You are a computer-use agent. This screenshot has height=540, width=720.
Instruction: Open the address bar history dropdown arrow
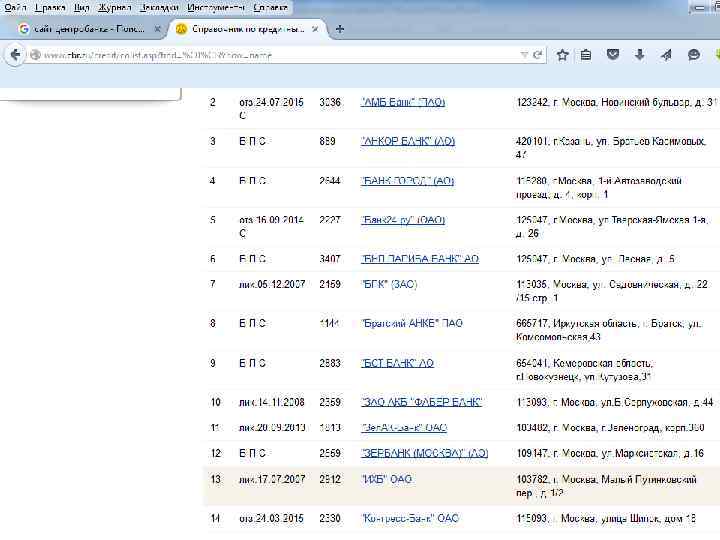click(524, 55)
